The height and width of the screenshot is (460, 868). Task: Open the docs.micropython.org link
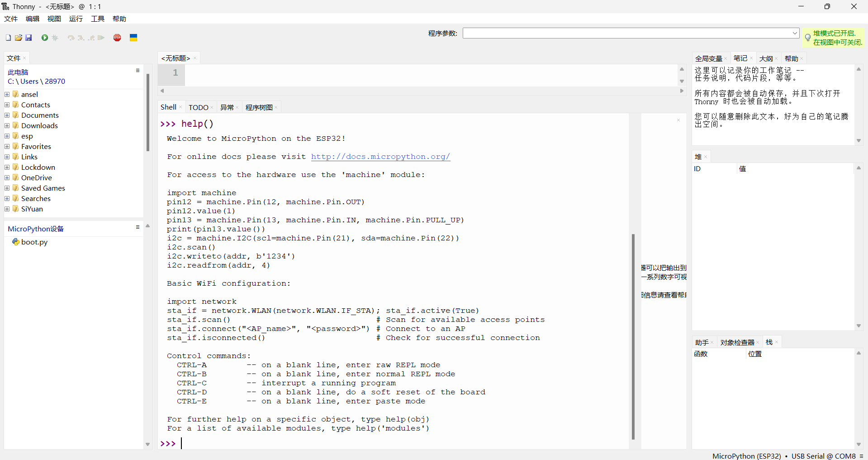click(x=380, y=157)
